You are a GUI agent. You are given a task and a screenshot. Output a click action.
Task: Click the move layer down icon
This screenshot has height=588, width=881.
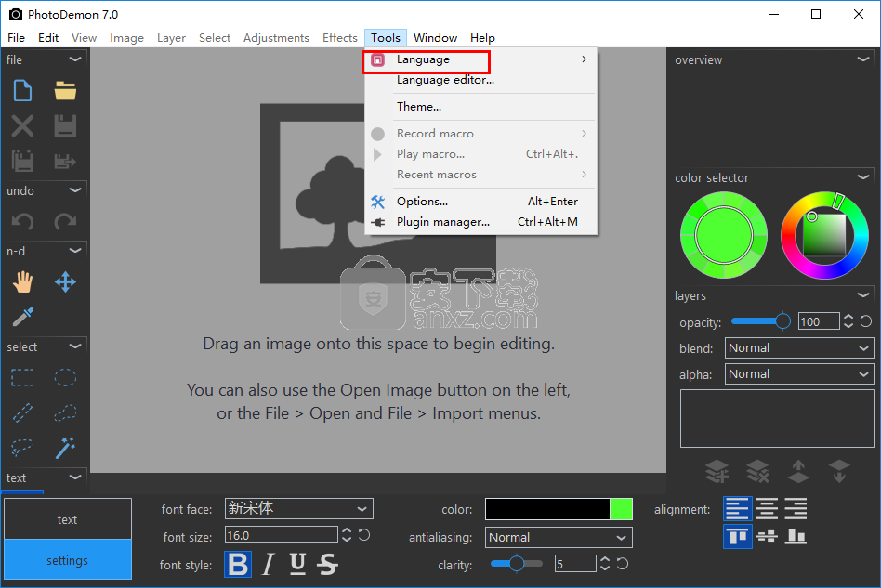839,471
